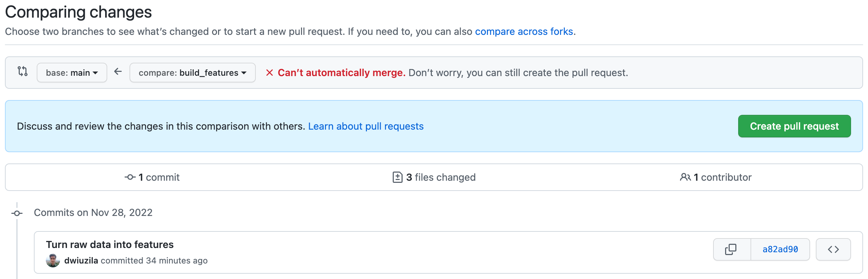
Task: Follow the compare across forks link
Action: 524,32
